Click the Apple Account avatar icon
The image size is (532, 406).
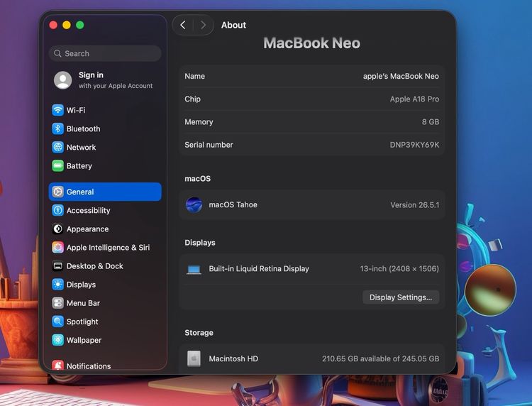(x=62, y=80)
